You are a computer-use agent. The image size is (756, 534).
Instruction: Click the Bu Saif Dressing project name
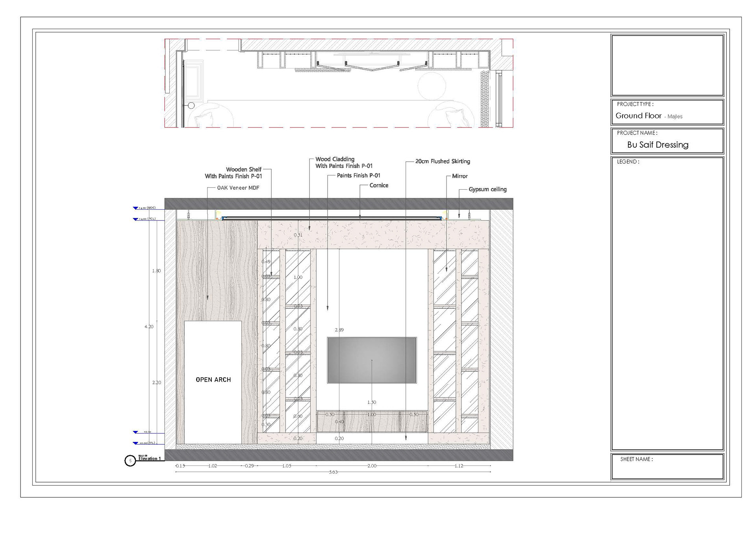pos(658,145)
